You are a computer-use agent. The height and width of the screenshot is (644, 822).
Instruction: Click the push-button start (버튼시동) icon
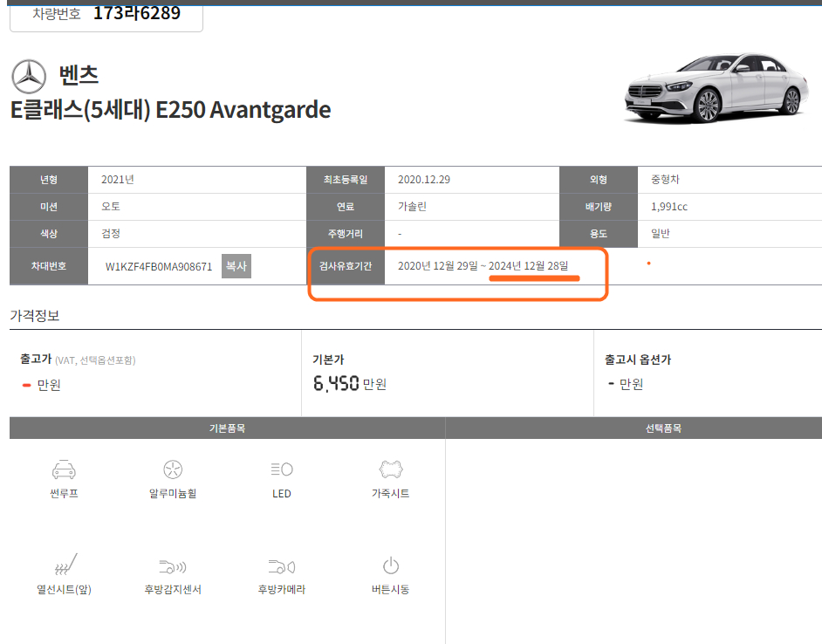(x=391, y=565)
